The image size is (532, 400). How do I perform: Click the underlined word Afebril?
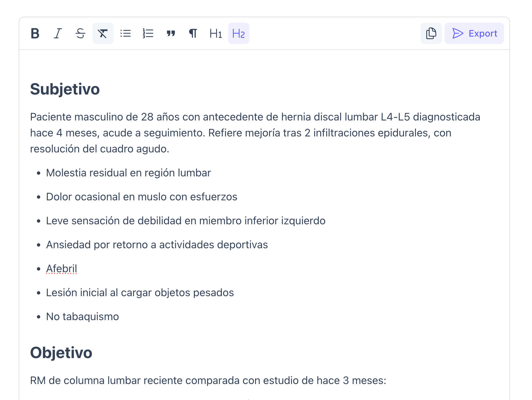(62, 268)
